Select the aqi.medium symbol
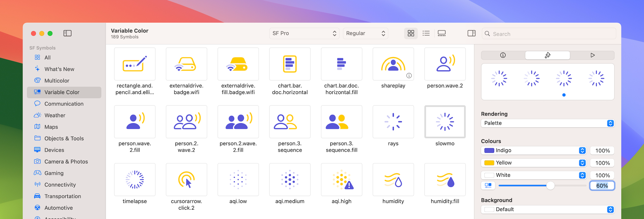The height and width of the screenshot is (219, 644). click(x=290, y=179)
